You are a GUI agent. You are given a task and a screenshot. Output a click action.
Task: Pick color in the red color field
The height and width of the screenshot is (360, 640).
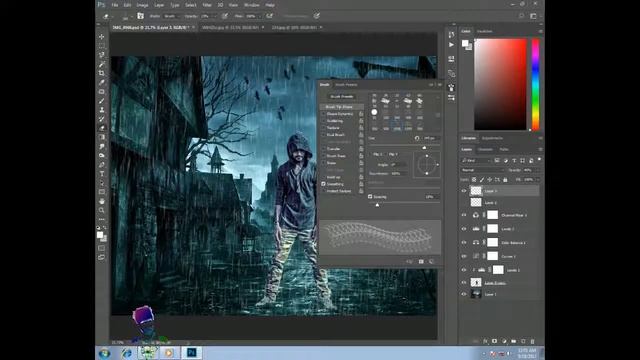[500, 84]
